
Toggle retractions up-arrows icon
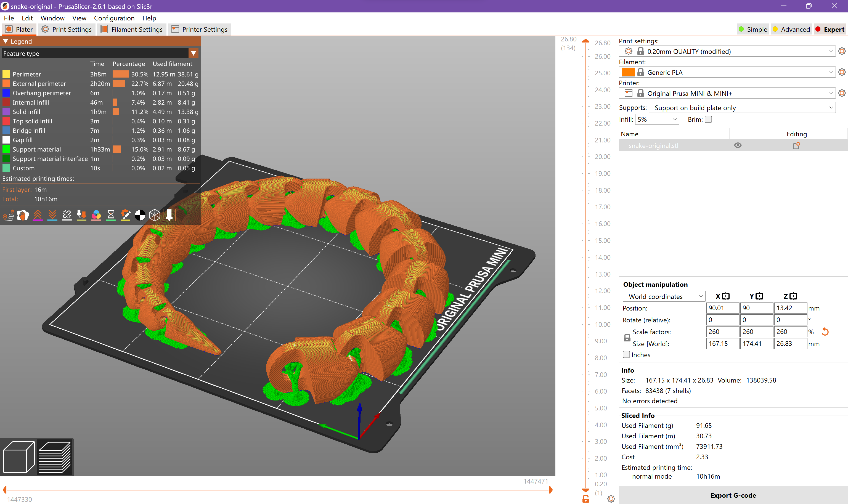(38, 215)
